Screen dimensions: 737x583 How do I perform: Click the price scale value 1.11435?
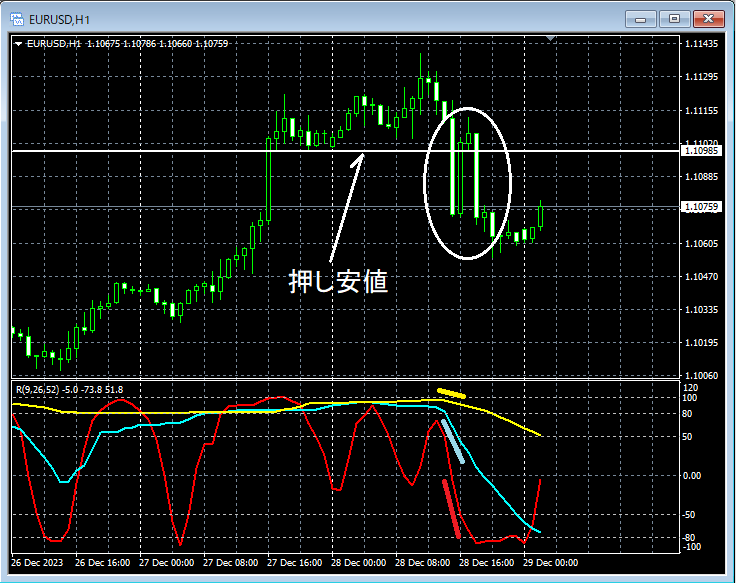coord(702,44)
